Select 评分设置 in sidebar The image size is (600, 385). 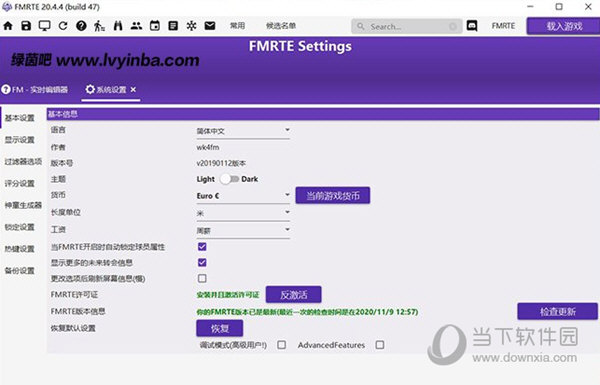pos(20,183)
